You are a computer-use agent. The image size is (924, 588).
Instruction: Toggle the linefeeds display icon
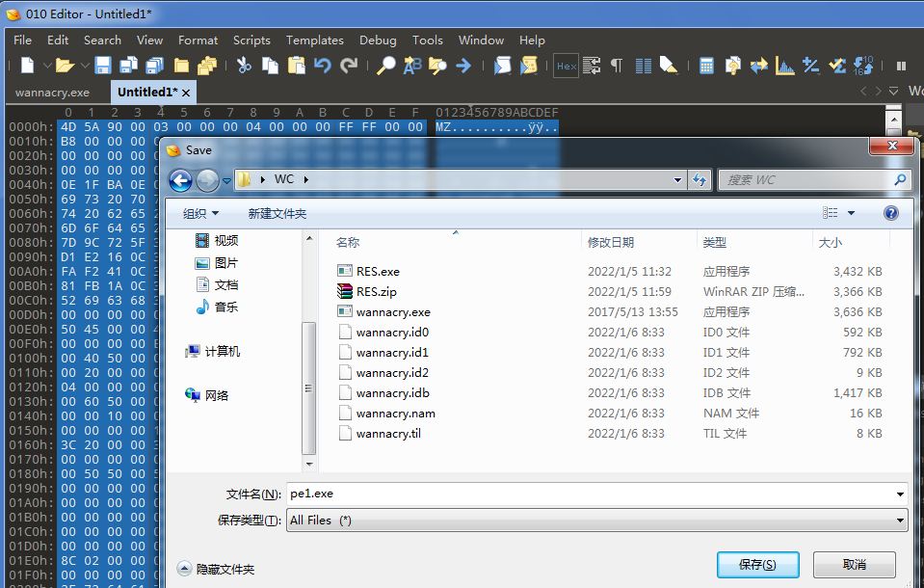click(592, 66)
